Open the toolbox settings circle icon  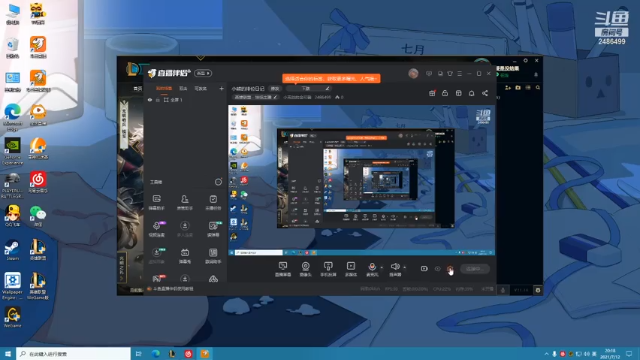pyautogui.click(x=218, y=182)
